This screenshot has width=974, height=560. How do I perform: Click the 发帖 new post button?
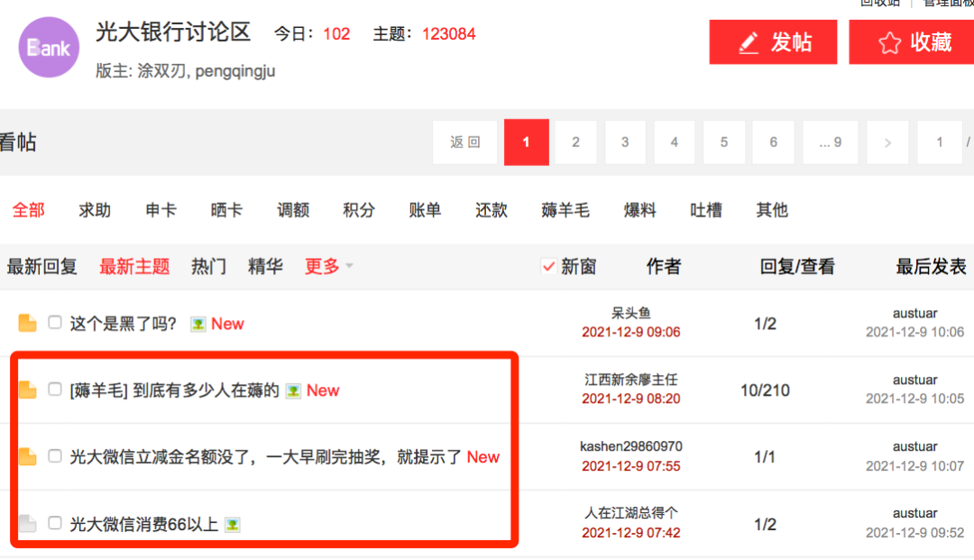774,42
